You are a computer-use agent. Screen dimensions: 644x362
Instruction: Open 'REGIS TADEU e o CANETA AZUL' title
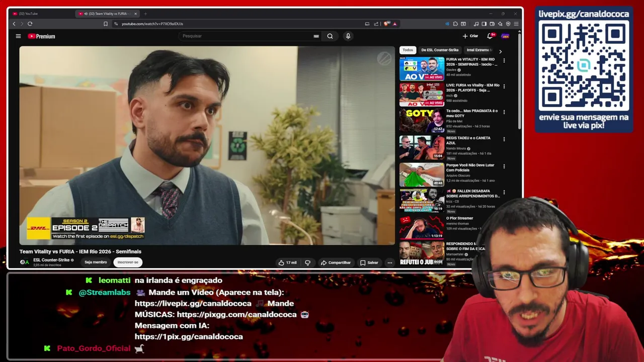[468, 140]
